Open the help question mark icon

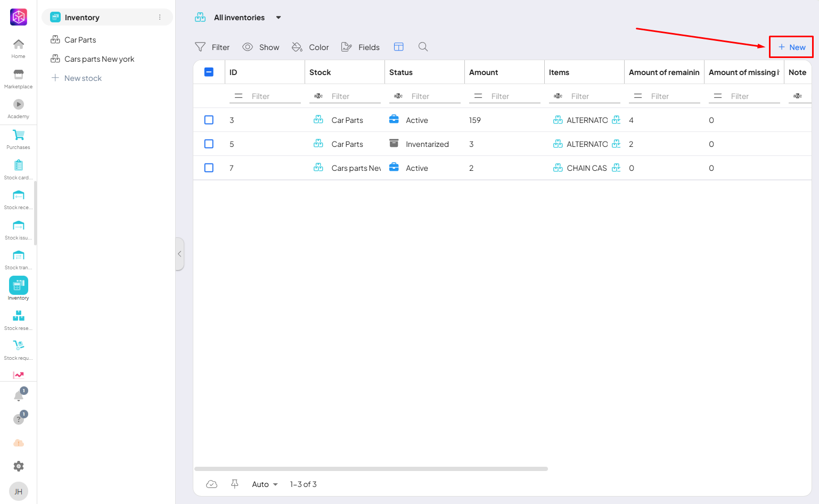(x=19, y=419)
